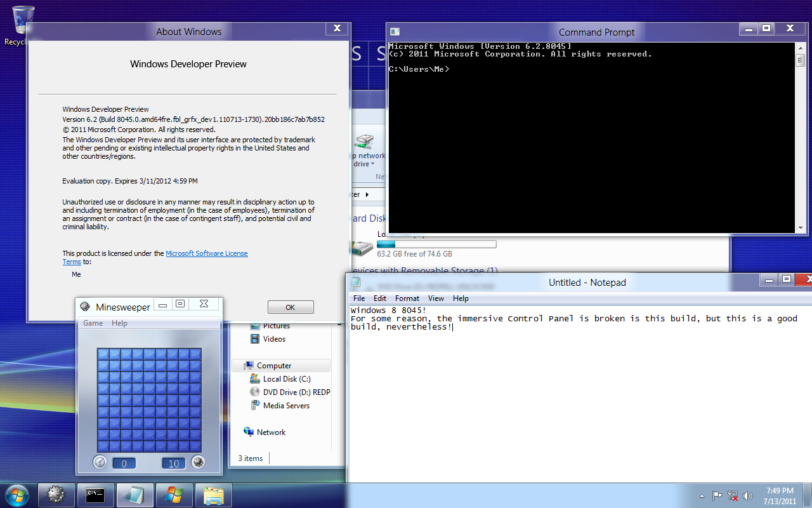812x508 pixels.
Task: Click the Action Center flag icon
Action: point(717,495)
